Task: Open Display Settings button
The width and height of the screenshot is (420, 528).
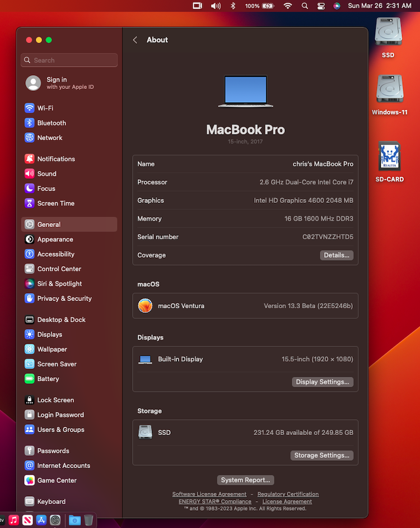Action: 323,382
